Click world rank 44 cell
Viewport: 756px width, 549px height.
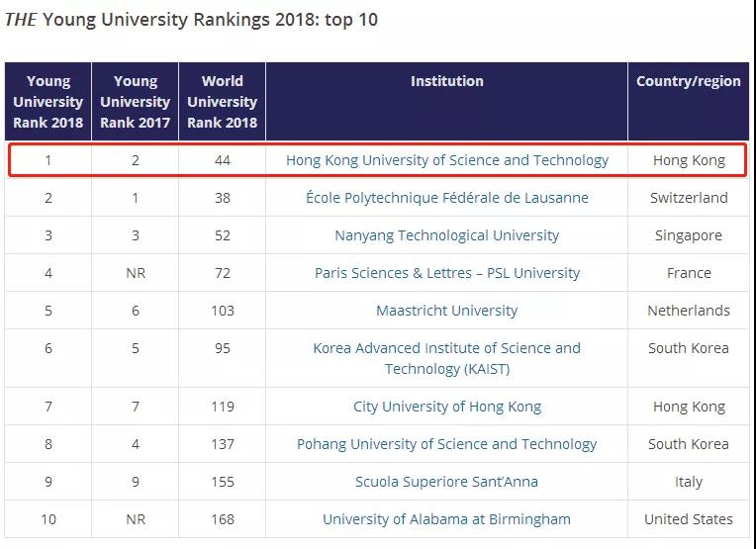(223, 160)
